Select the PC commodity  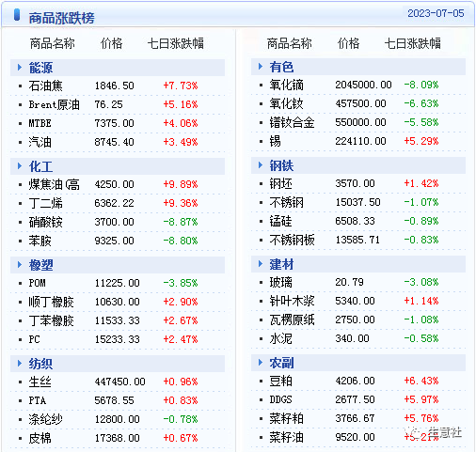point(34,339)
